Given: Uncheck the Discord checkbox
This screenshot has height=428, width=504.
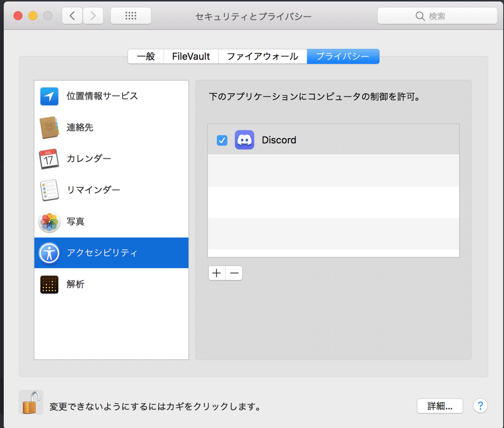Looking at the screenshot, I should (x=222, y=140).
